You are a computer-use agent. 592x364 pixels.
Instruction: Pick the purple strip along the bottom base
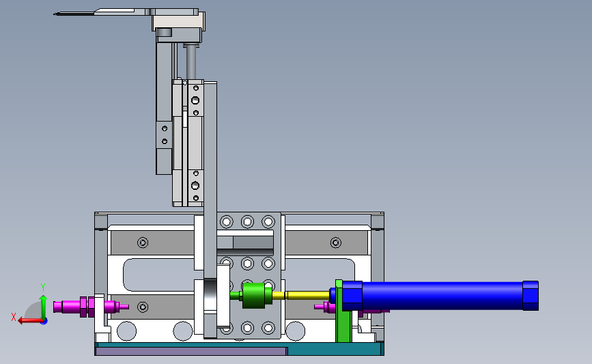[191, 351]
